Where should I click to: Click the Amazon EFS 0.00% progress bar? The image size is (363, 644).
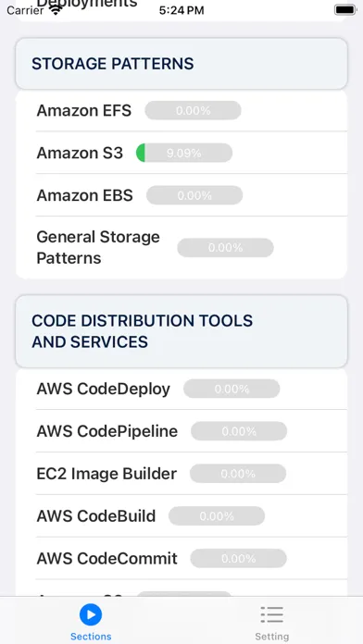click(x=193, y=110)
